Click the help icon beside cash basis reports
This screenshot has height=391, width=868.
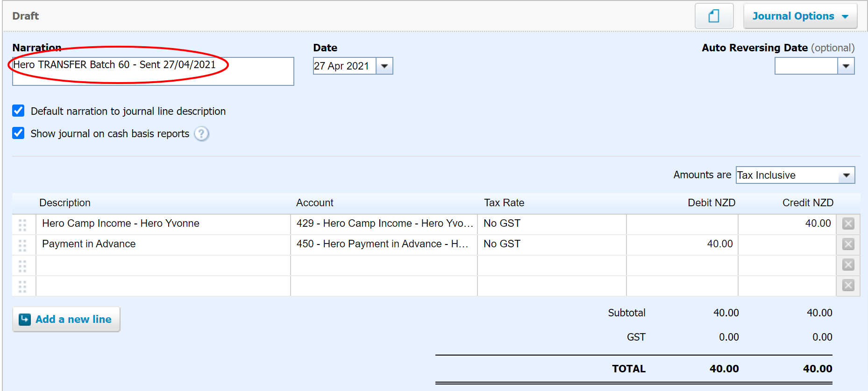tap(201, 134)
